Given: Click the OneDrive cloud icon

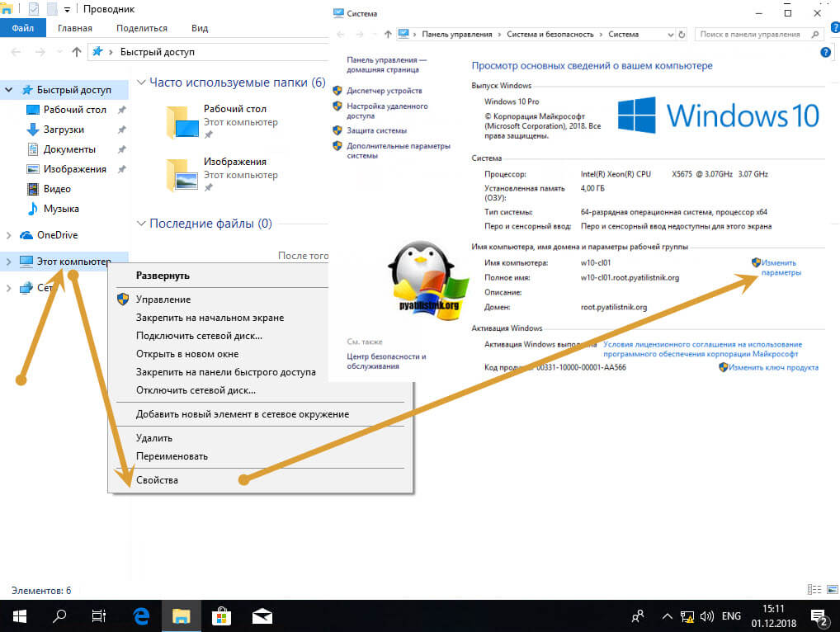Looking at the screenshot, I should (26, 235).
